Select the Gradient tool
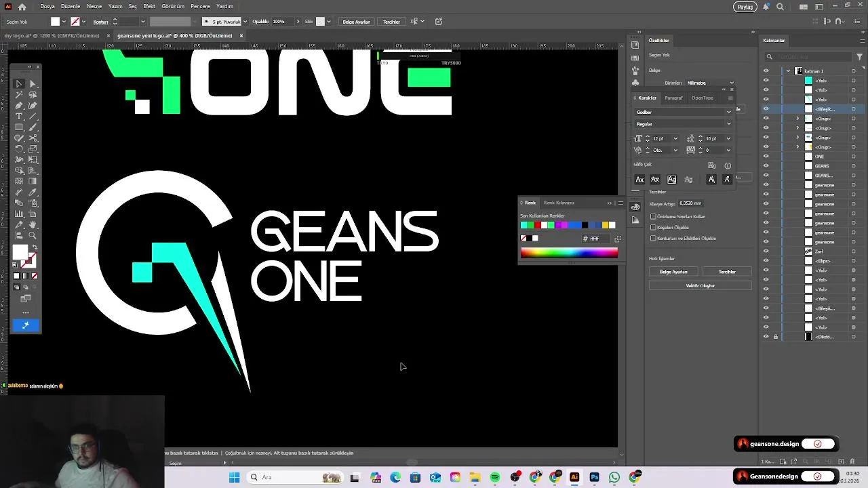Screen dimensions: 868x488 point(33,182)
